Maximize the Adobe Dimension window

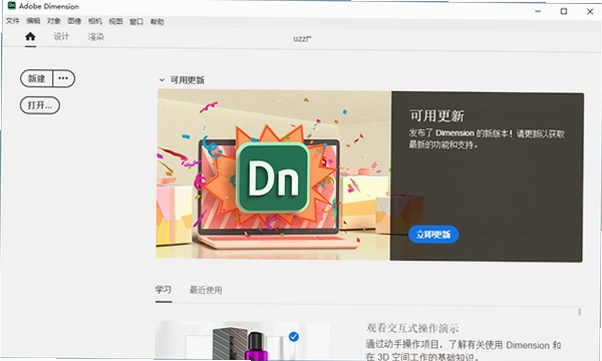point(564,11)
